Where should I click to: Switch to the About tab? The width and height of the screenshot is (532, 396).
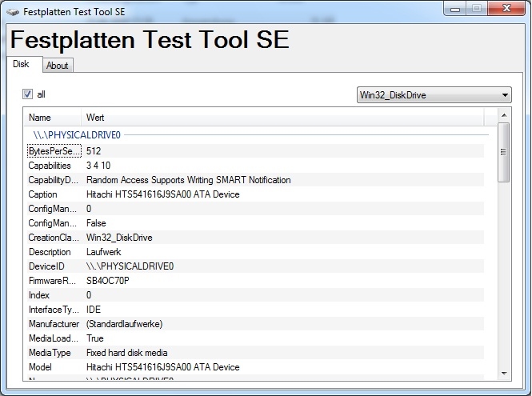[57, 66]
